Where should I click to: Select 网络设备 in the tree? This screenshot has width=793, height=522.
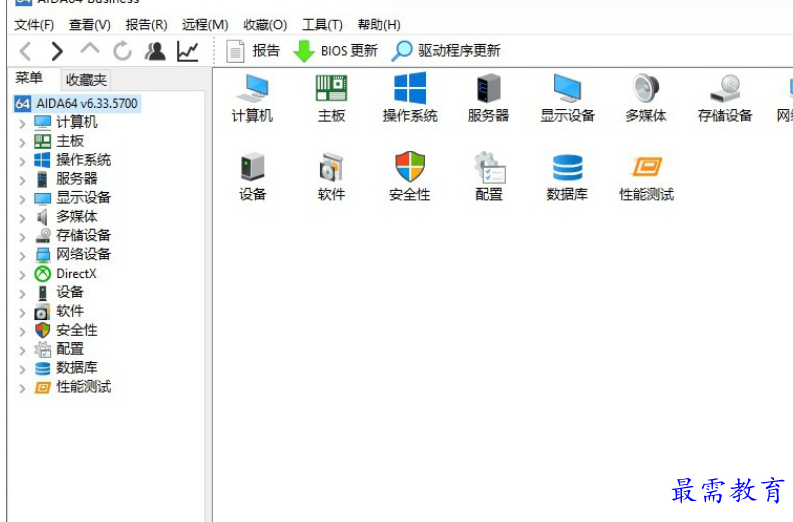pos(83,254)
